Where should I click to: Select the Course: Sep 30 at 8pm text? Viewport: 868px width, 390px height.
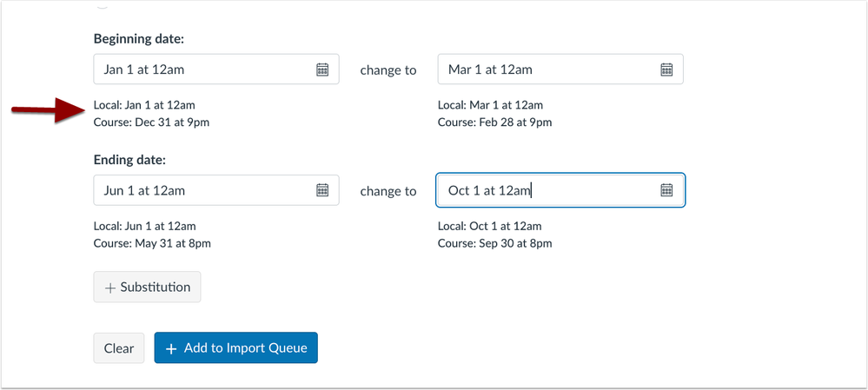[494, 243]
